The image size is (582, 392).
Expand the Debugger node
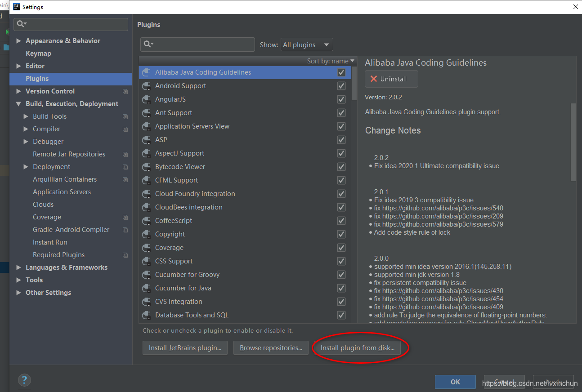[x=26, y=142]
